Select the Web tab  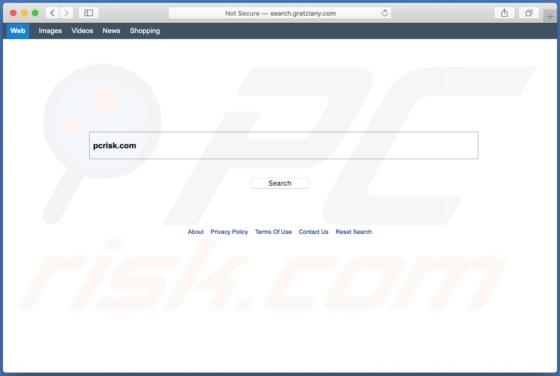[18, 31]
